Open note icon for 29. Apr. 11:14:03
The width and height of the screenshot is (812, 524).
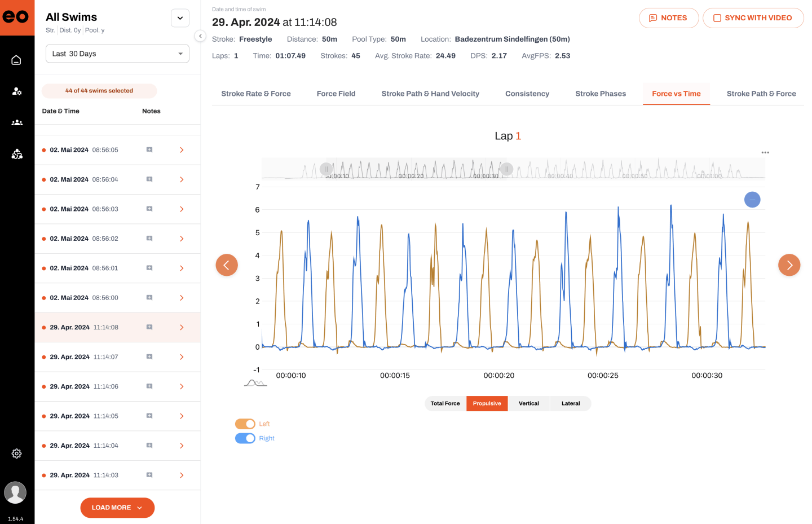click(149, 475)
